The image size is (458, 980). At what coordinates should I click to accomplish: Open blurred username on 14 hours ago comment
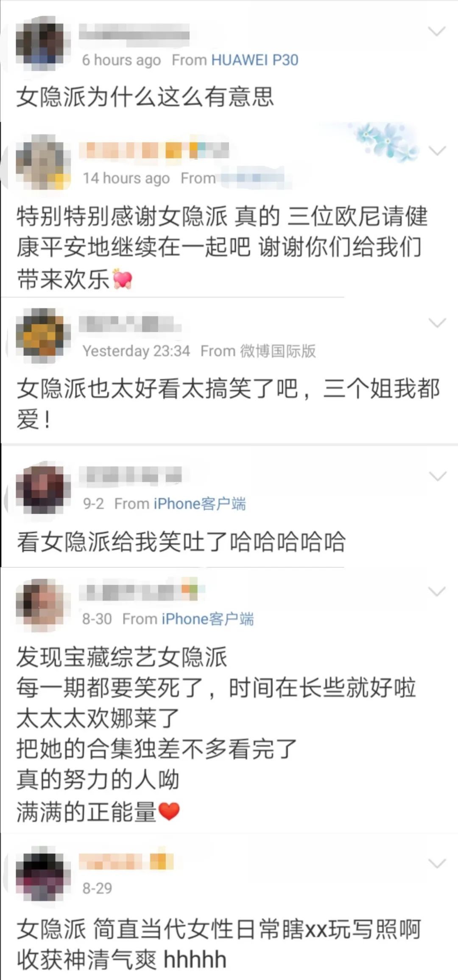[x=154, y=149]
